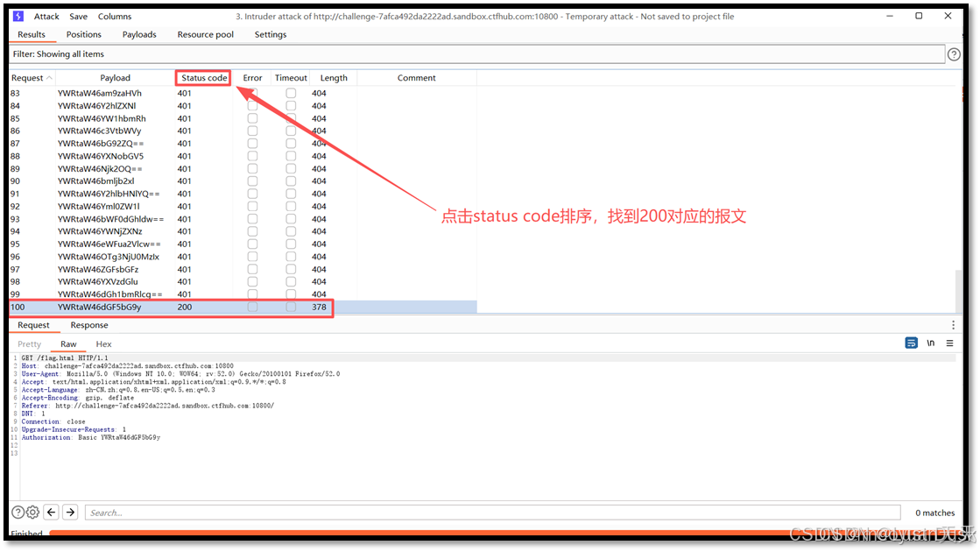The image size is (980, 552).
Task: Click the GET /flag.html request line
Action: [65, 358]
